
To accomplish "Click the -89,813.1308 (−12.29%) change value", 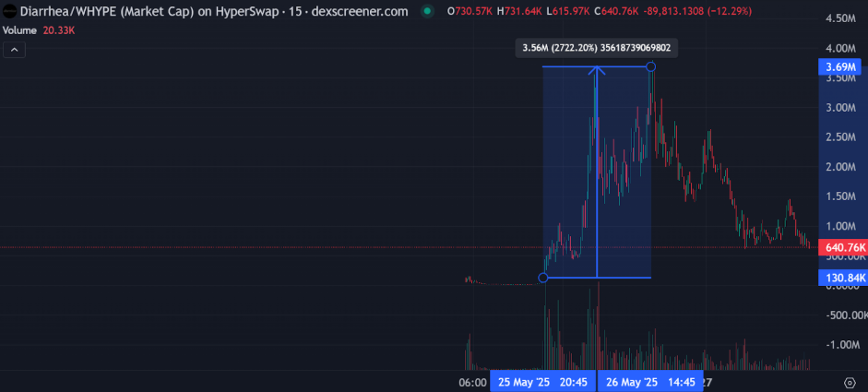I will click(x=698, y=12).
